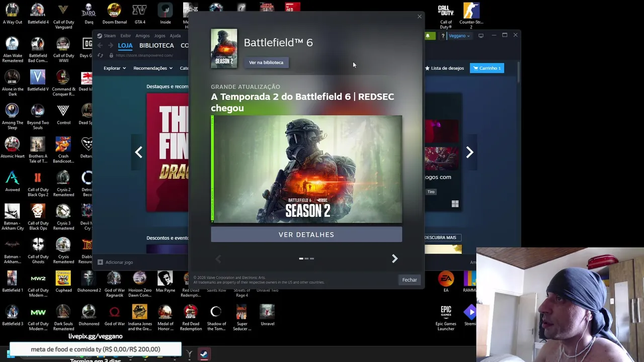Click store carousel previous arrow
The image size is (644, 362).
(138, 152)
